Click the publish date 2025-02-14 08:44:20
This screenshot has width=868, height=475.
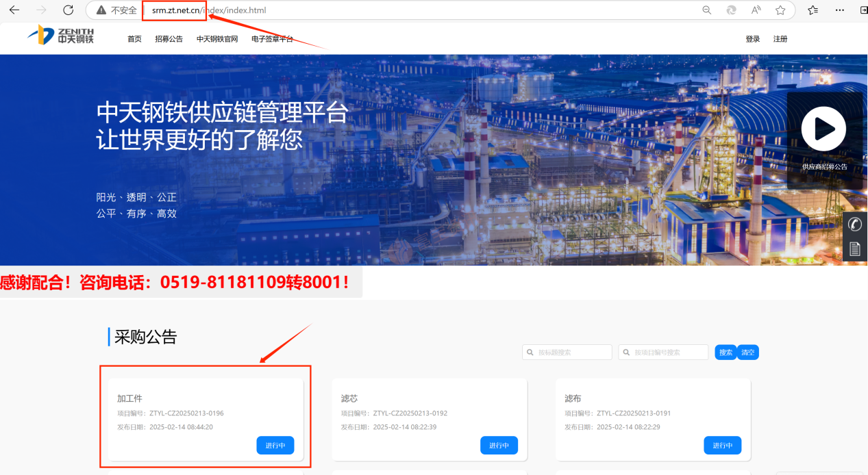181,427
